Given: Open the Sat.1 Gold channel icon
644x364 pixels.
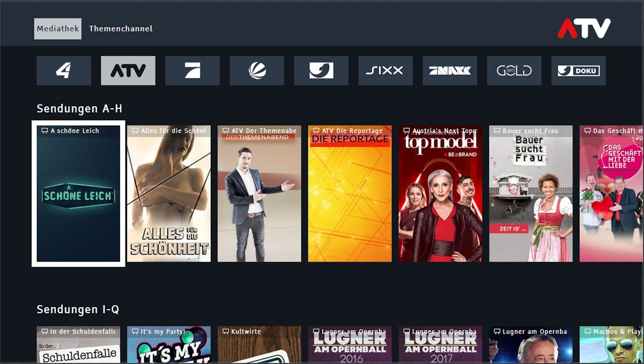Looking at the screenshot, I should tap(514, 71).
